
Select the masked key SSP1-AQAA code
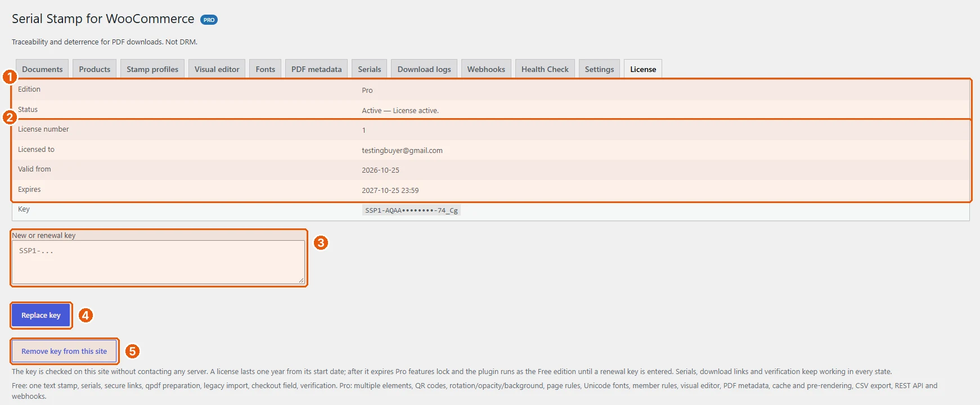411,210
